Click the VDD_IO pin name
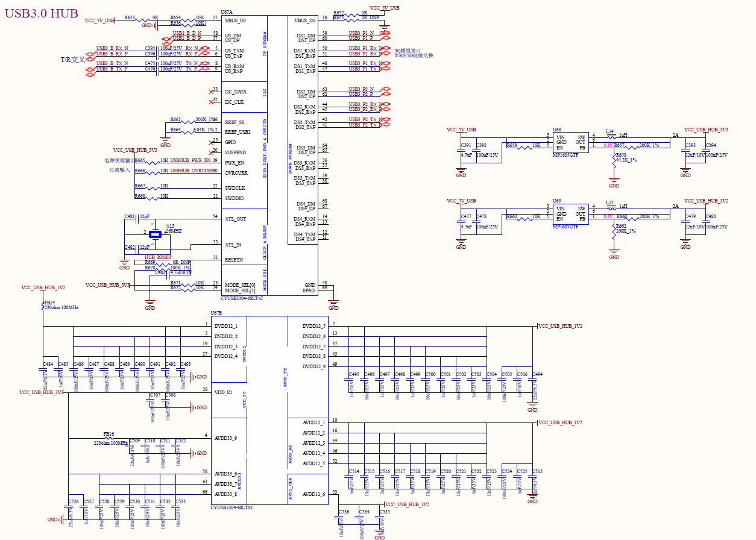Image resolution: width=756 pixels, height=540 pixels. pyautogui.click(x=224, y=392)
